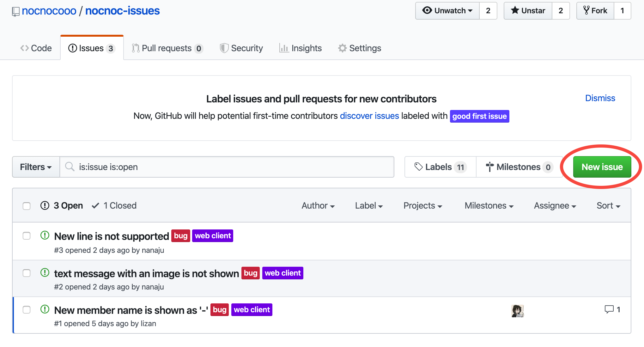Open the Insights tab
Viewport: 644px width, 347px height.
[x=301, y=48]
